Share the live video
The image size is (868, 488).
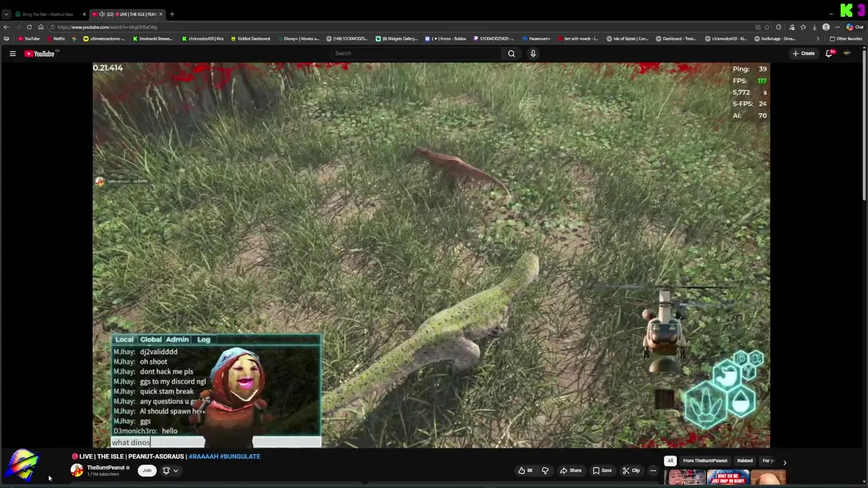570,470
